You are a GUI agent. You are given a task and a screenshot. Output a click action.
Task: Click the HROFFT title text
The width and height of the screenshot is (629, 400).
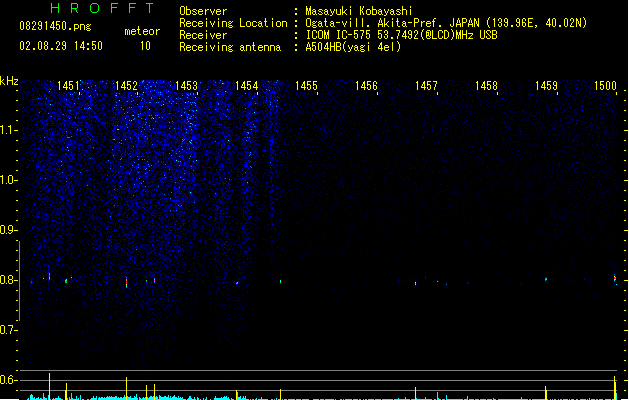click(102, 8)
